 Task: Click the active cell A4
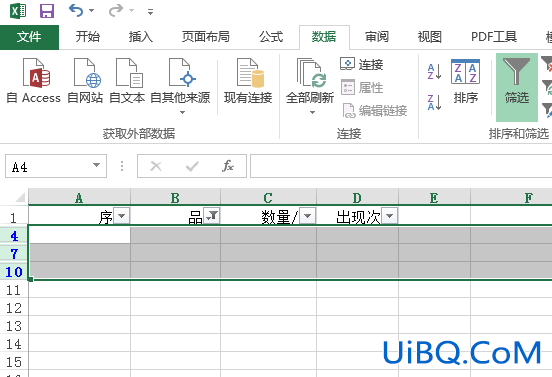(x=80, y=235)
